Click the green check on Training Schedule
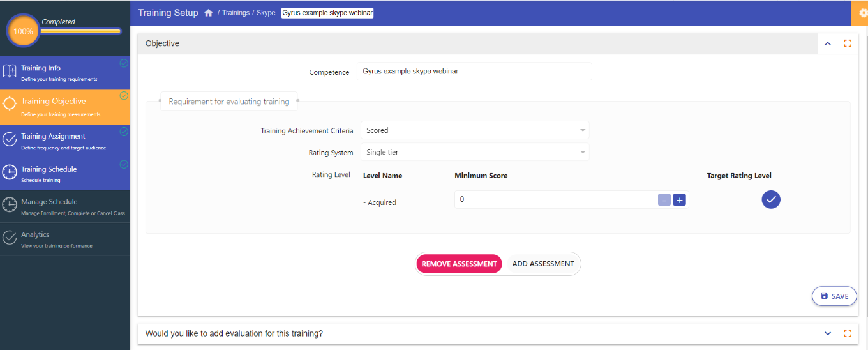Image resolution: width=868 pixels, height=350 pixels. click(124, 164)
